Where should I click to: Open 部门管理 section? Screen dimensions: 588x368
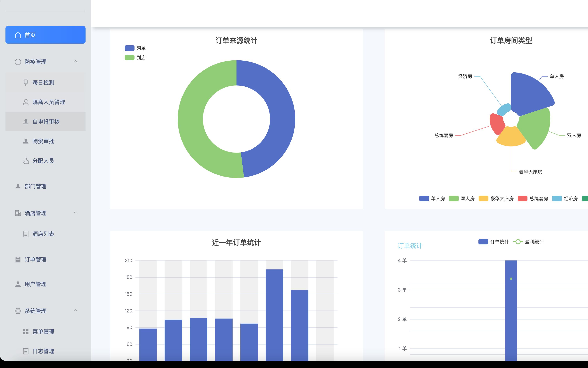coord(46,186)
